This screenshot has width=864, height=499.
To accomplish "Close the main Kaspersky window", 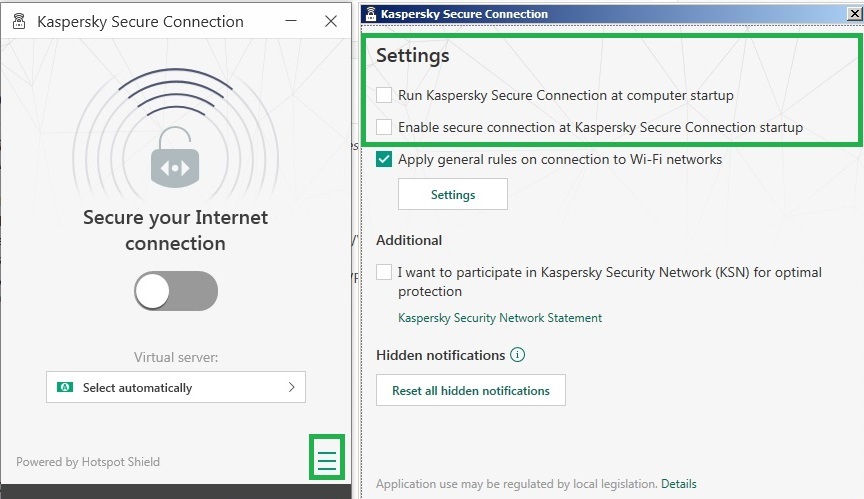I will 331,21.
